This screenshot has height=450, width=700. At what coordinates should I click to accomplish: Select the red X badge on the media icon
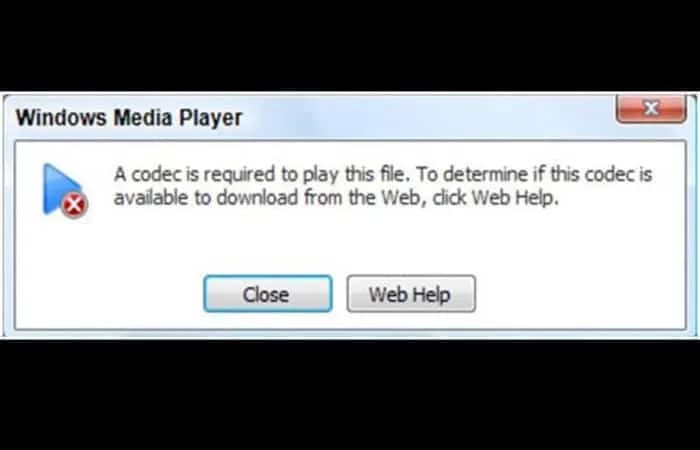[74, 205]
